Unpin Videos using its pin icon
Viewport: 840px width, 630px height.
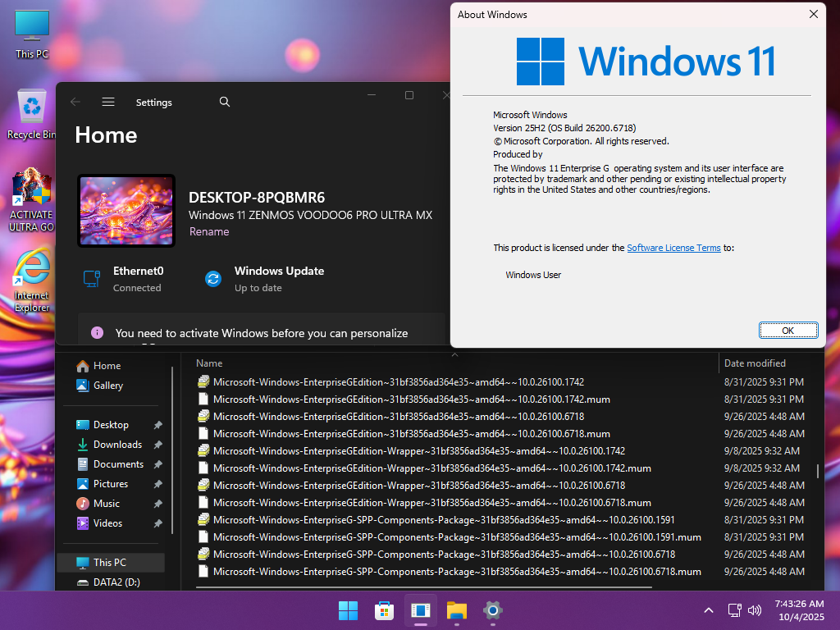tap(157, 523)
